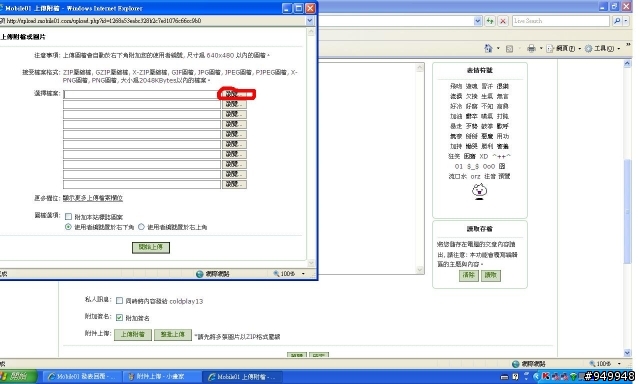Untick the 附加簽名 signature checkbox
This screenshot has width=640, height=384.
pos(119,317)
